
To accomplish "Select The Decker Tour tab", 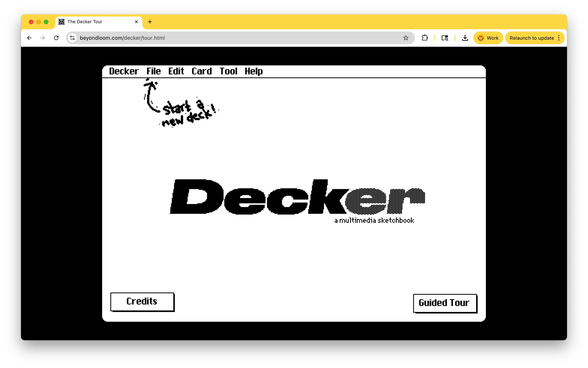I will coord(99,22).
